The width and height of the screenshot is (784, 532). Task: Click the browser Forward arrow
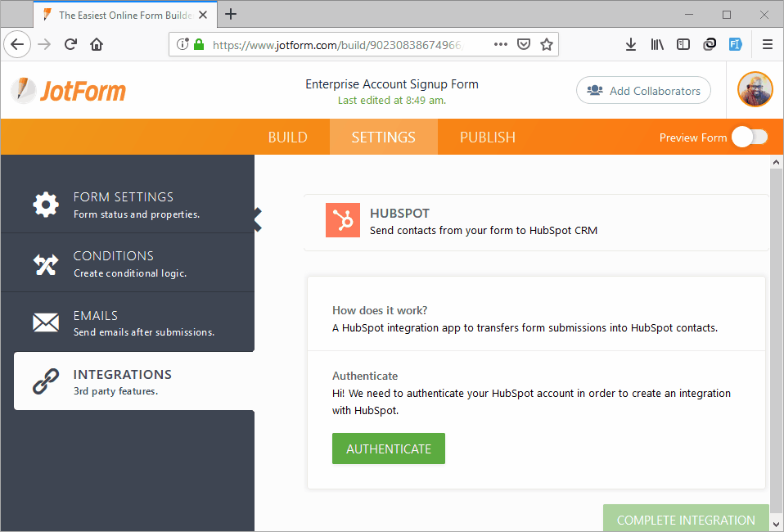[x=44, y=44]
